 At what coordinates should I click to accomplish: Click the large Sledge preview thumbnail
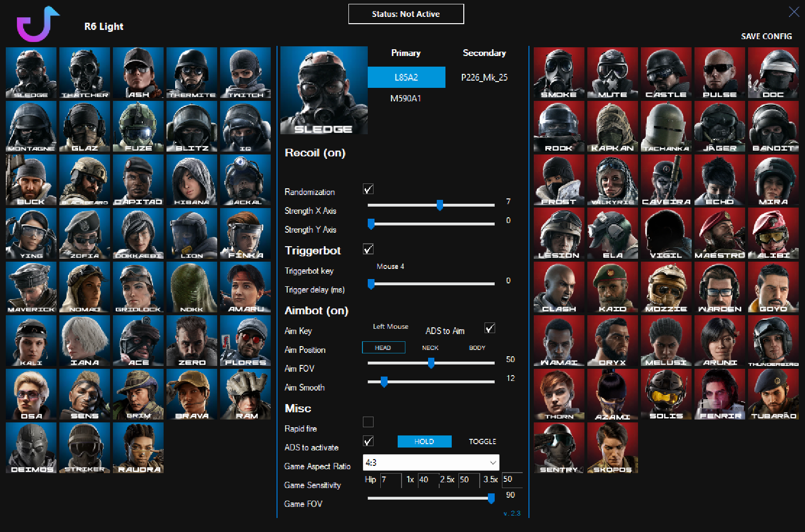[324, 90]
